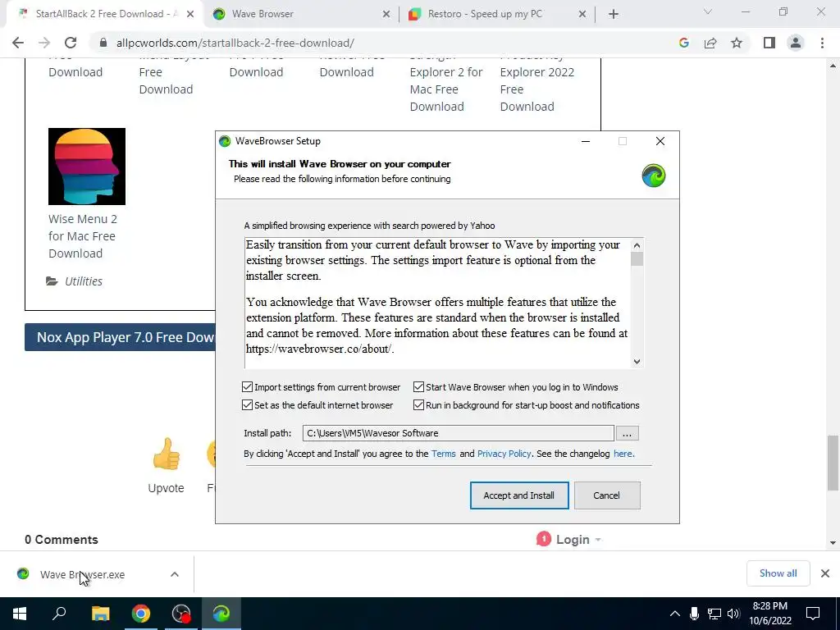Click the red notification badge near Login
This screenshot has width=840, height=630.
click(x=543, y=539)
